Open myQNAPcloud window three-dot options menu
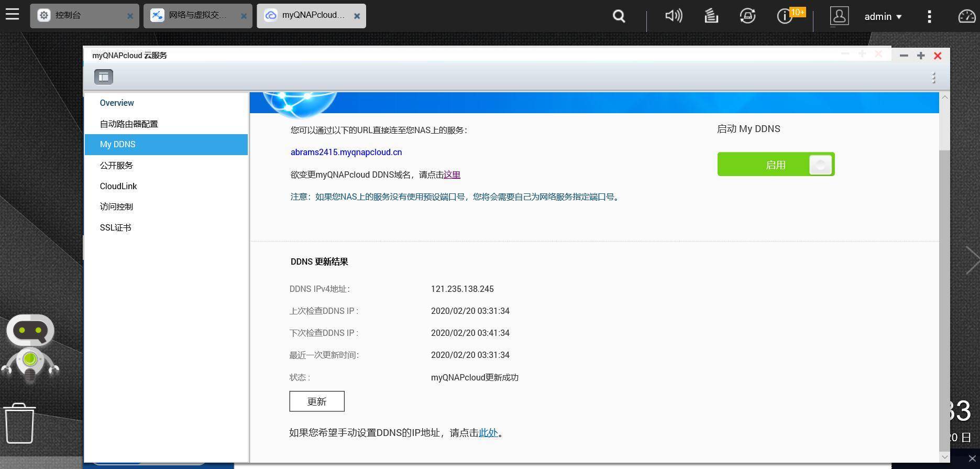Screen dimensions: 980x469 point(934,78)
